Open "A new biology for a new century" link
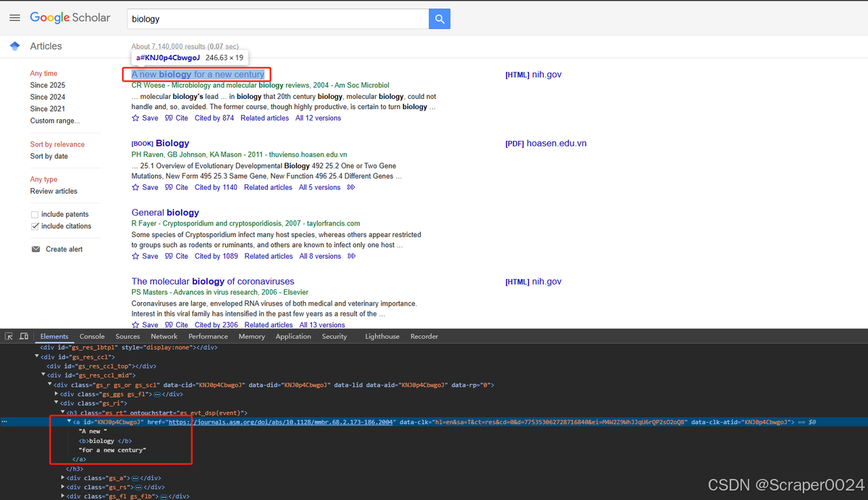The height and width of the screenshot is (500, 868). point(198,75)
